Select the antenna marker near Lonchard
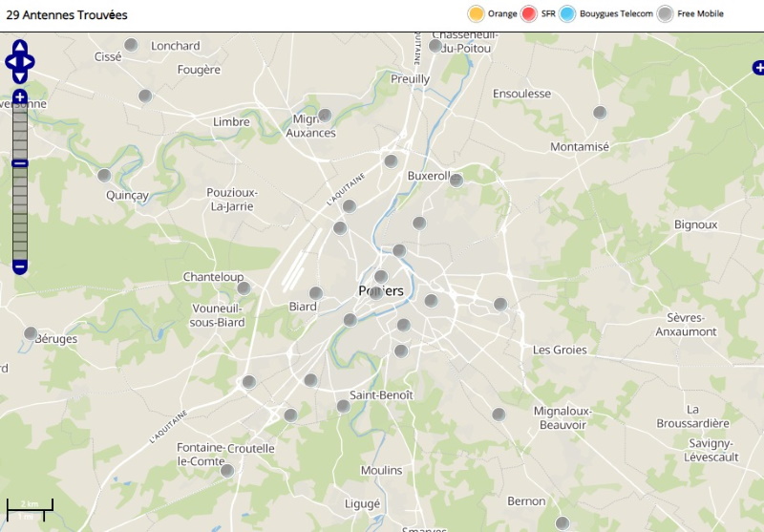Image resolution: width=764 pixels, height=532 pixels. pyautogui.click(x=132, y=45)
